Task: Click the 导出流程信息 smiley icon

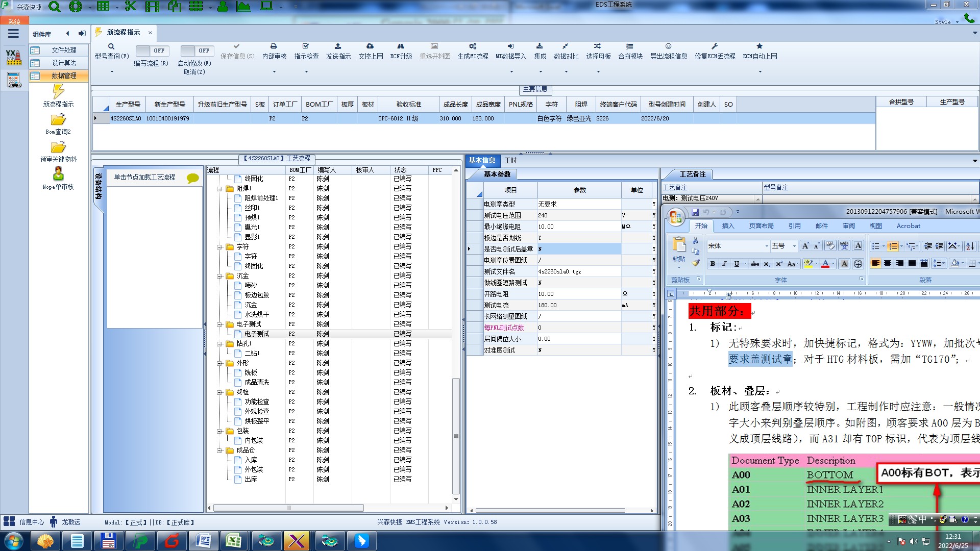Action: [668, 46]
